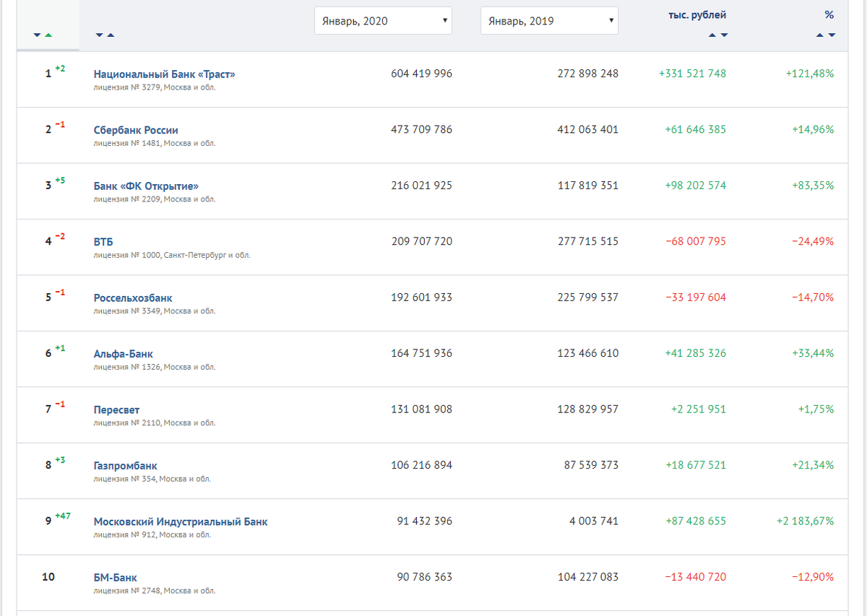Open Московский Индустриальный Банк link
The height and width of the screenshot is (616, 867).
click(181, 521)
